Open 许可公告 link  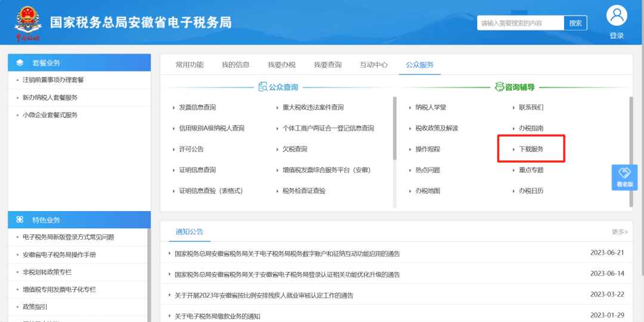click(191, 149)
